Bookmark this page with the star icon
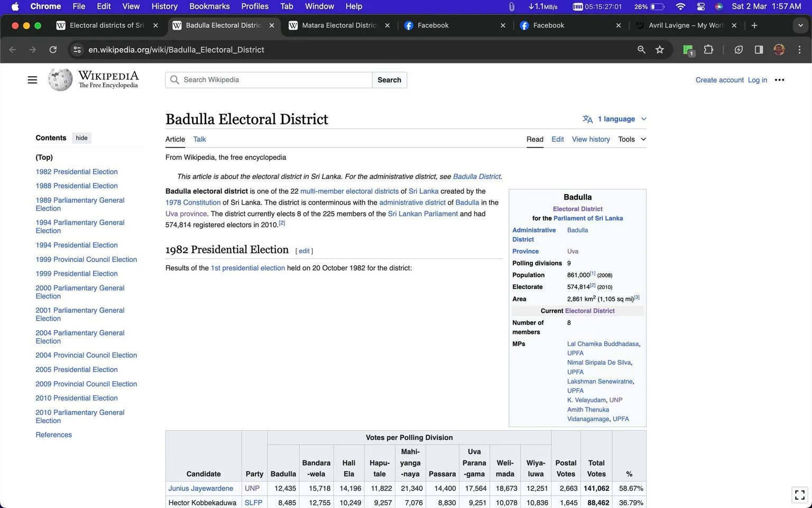Viewport: 812px width, 508px height. coord(660,50)
